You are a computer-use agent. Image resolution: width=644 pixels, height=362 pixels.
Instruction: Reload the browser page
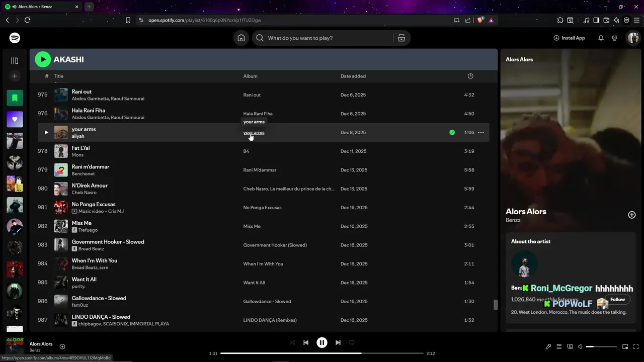click(x=27, y=20)
